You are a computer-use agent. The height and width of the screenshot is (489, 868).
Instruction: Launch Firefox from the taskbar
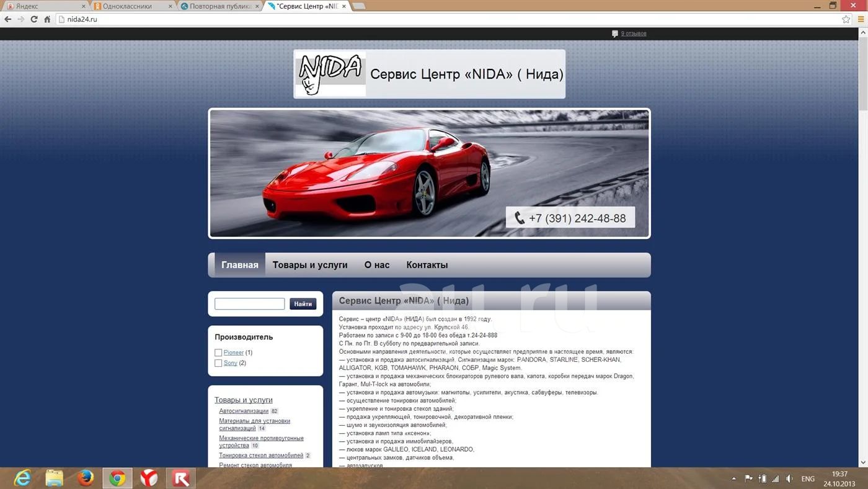[x=86, y=478]
